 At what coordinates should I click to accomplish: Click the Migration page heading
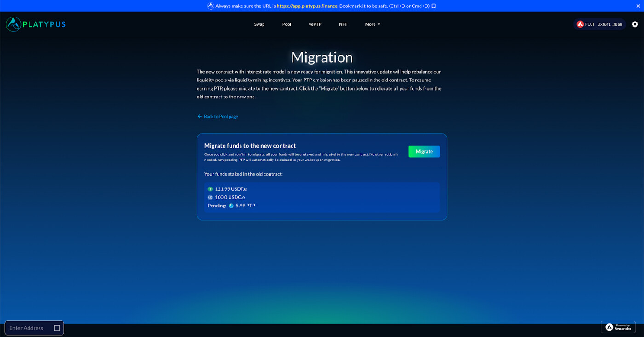[322, 57]
